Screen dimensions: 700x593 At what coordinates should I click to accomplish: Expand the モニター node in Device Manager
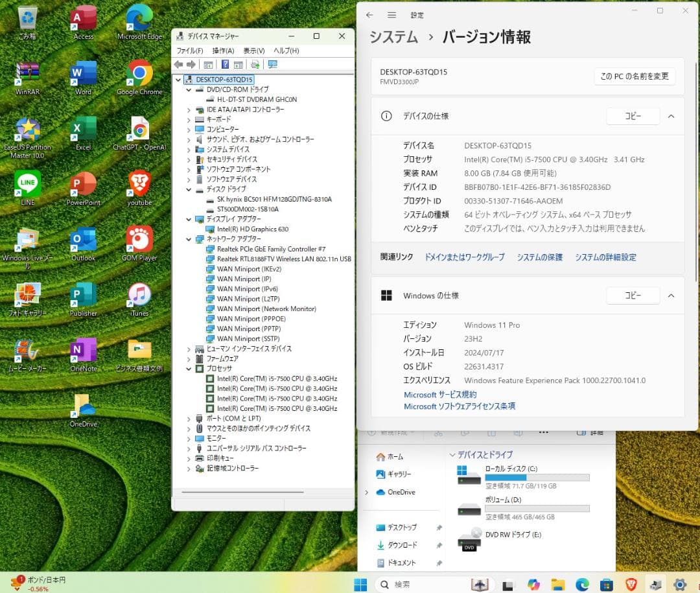point(189,438)
